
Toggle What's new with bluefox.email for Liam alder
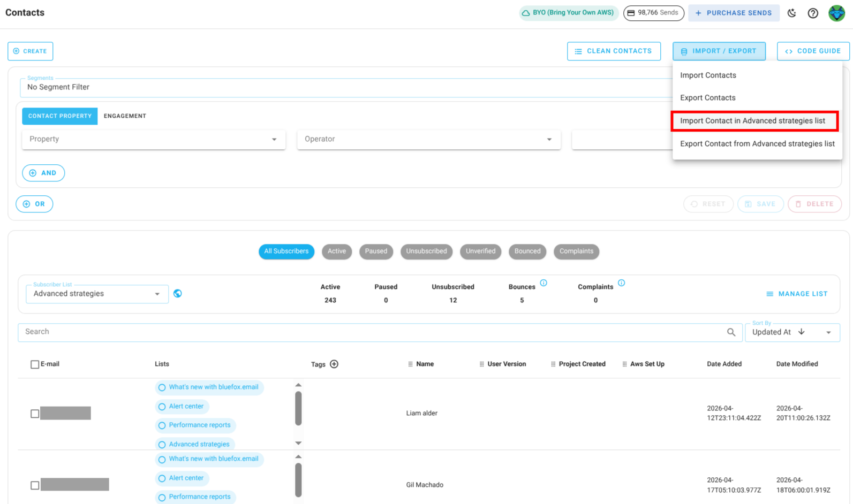pos(209,387)
